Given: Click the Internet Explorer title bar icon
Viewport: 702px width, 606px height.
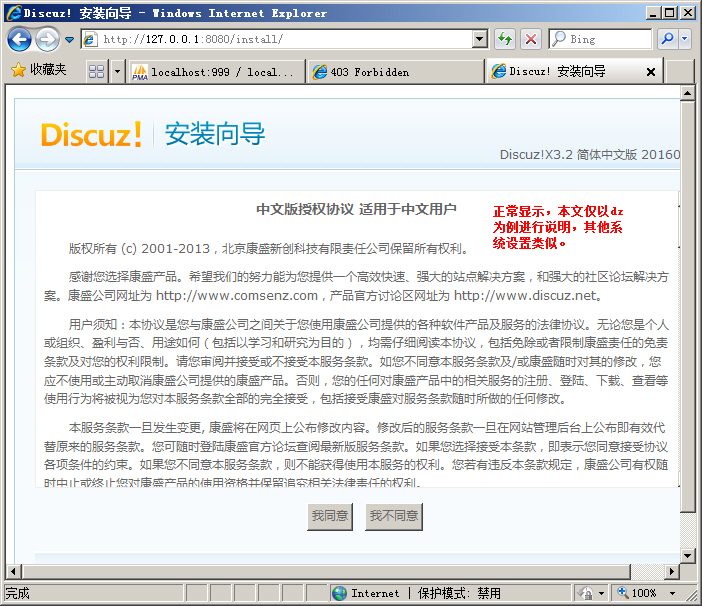Looking at the screenshot, I should point(13,13).
